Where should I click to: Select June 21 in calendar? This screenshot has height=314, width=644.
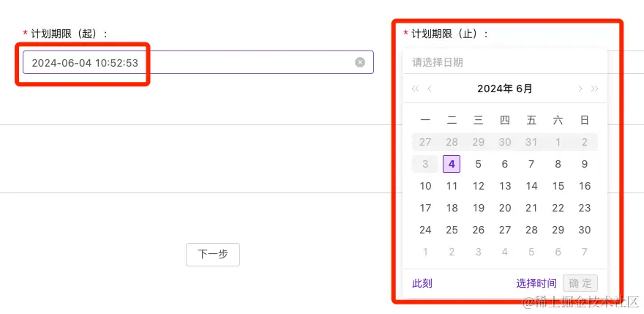click(531, 208)
